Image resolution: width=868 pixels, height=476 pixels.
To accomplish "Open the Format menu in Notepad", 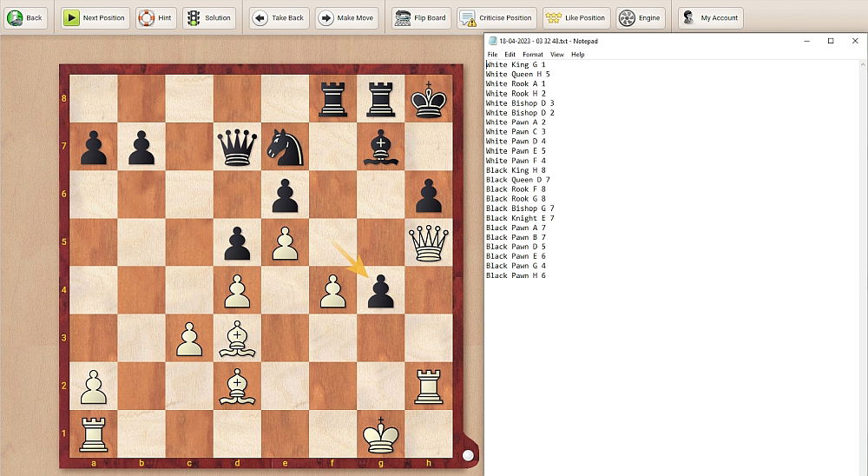I will point(532,55).
